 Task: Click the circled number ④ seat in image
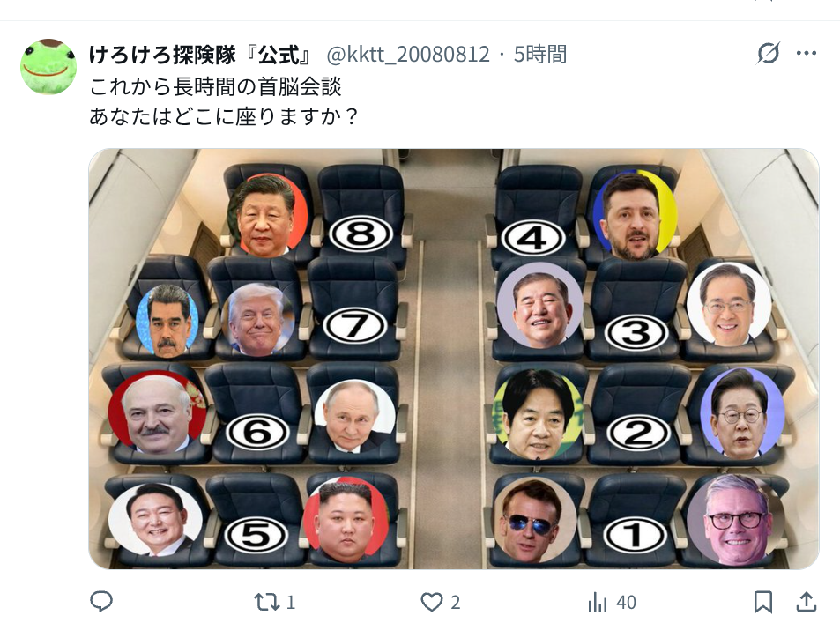click(533, 237)
